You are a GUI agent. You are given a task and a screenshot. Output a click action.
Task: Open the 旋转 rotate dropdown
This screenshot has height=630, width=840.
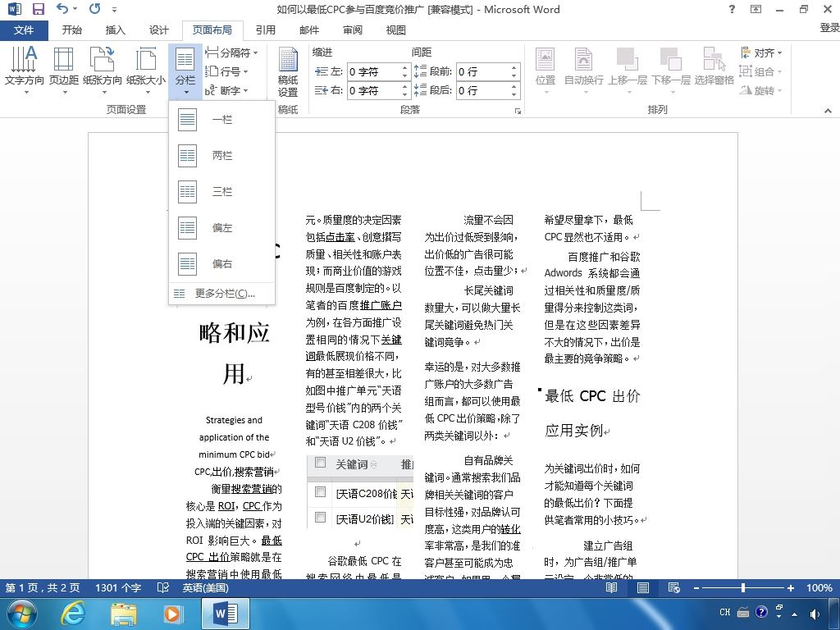[760, 90]
